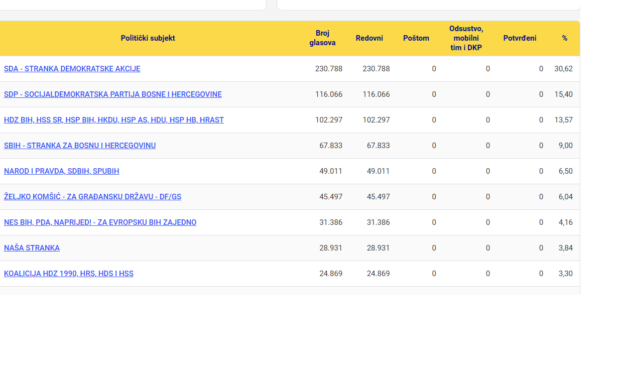This screenshot has height=376, width=627.
Task: Select SDP row Potvrđeni value 0
Action: click(541, 94)
